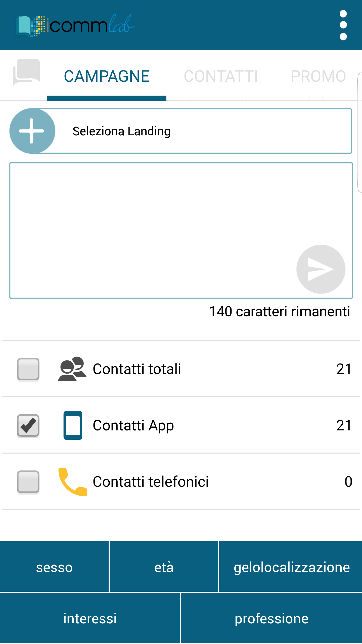Open the Seleziona Landing selector

181,131
